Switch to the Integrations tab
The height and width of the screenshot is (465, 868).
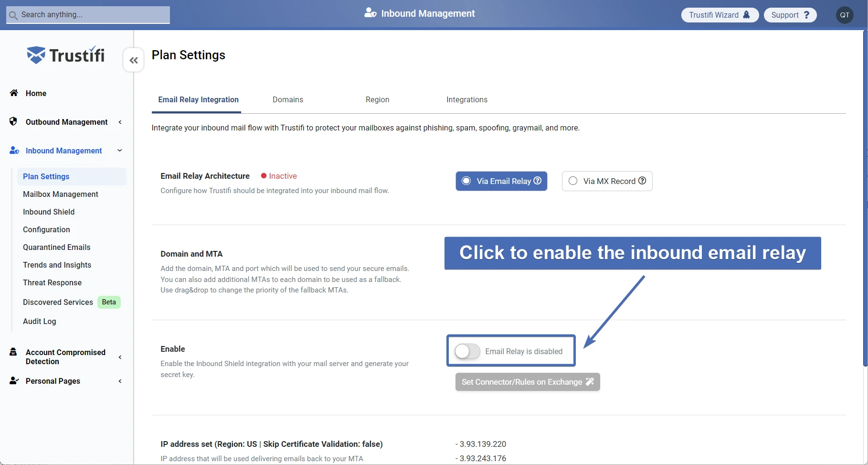[x=466, y=99]
